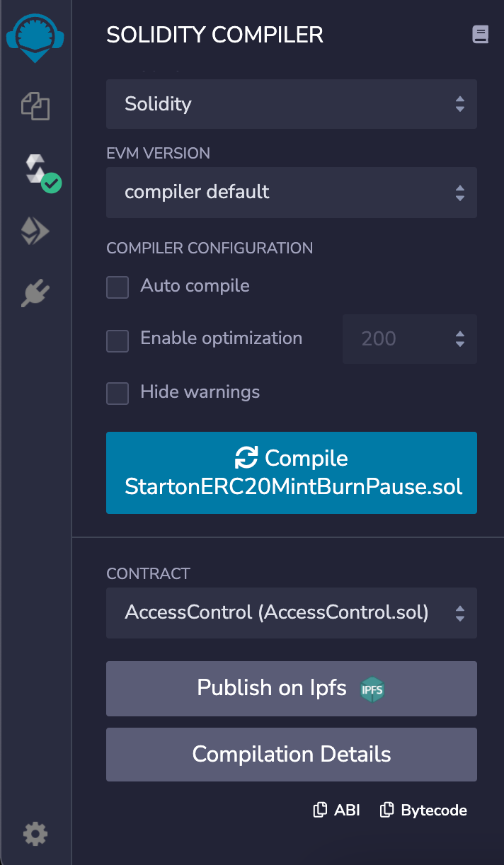Open the File Explorer panel
Screen dimensions: 504x865
(x=35, y=106)
